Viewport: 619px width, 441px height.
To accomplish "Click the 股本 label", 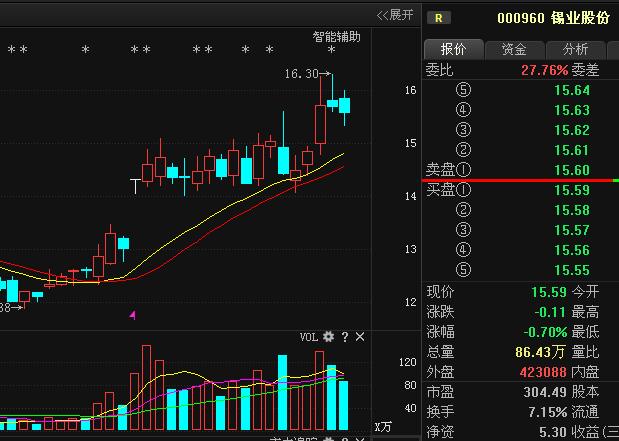I will click(x=585, y=392).
